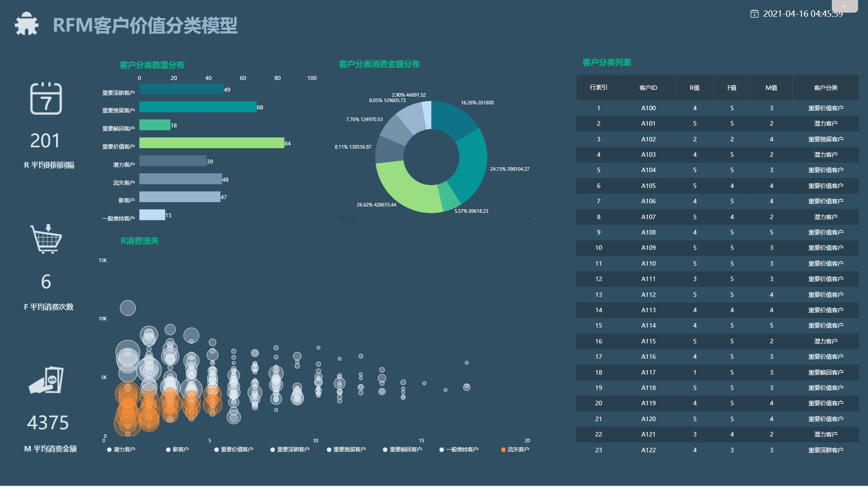Expand the top-right collapse chevron tab
Viewport: 868px width, 488px height.
(844, 6)
